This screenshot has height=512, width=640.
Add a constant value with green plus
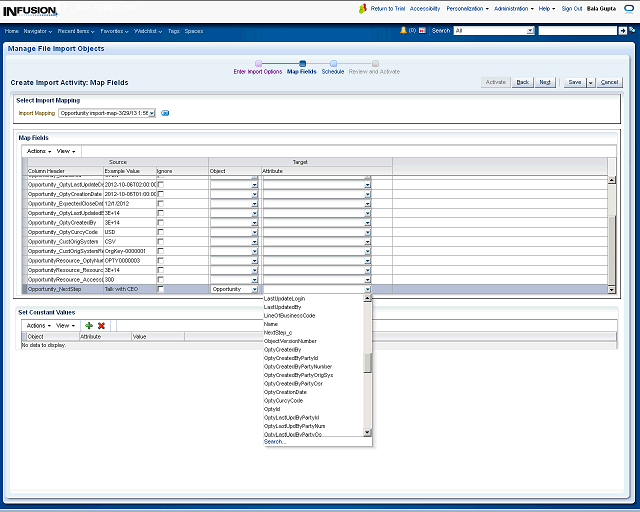[89, 325]
